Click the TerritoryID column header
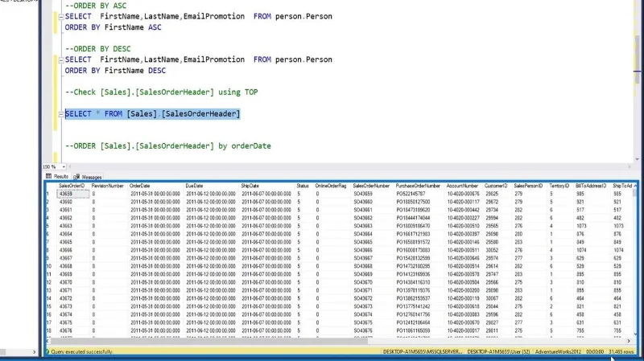This screenshot has width=644, height=361. pyautogui.click(x=559, y=186)
